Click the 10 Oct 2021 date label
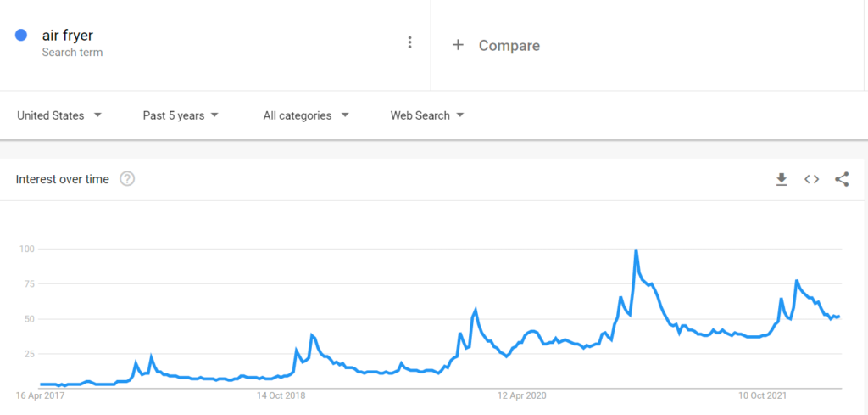868x415 pixels. 764,395
